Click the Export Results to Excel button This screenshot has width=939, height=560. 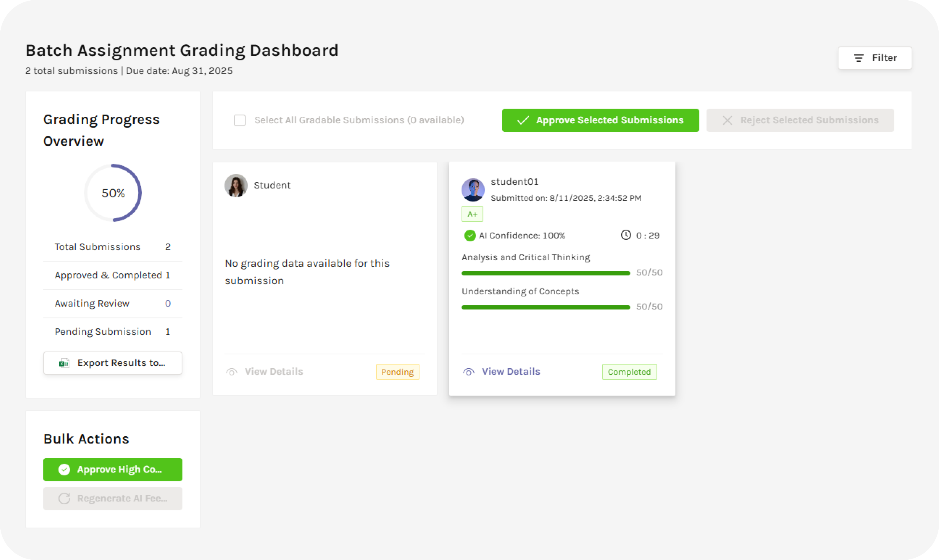click(x=113, y=363)
